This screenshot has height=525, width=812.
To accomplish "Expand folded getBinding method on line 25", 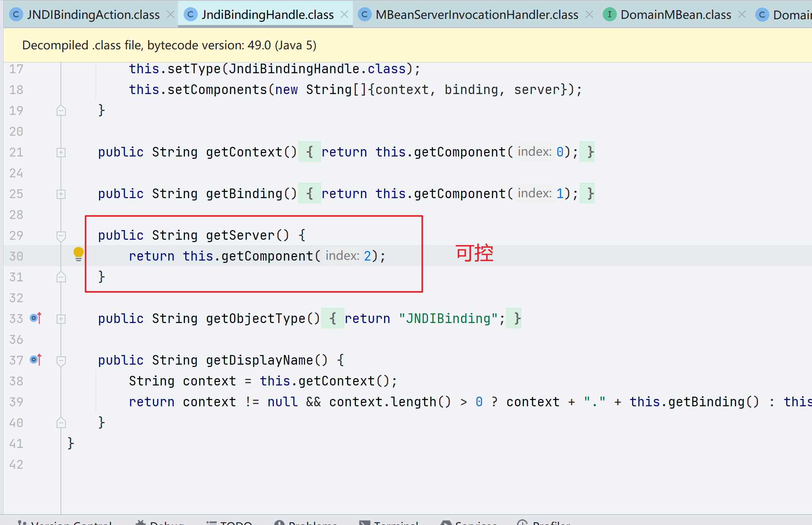I will tap(61, 194).
